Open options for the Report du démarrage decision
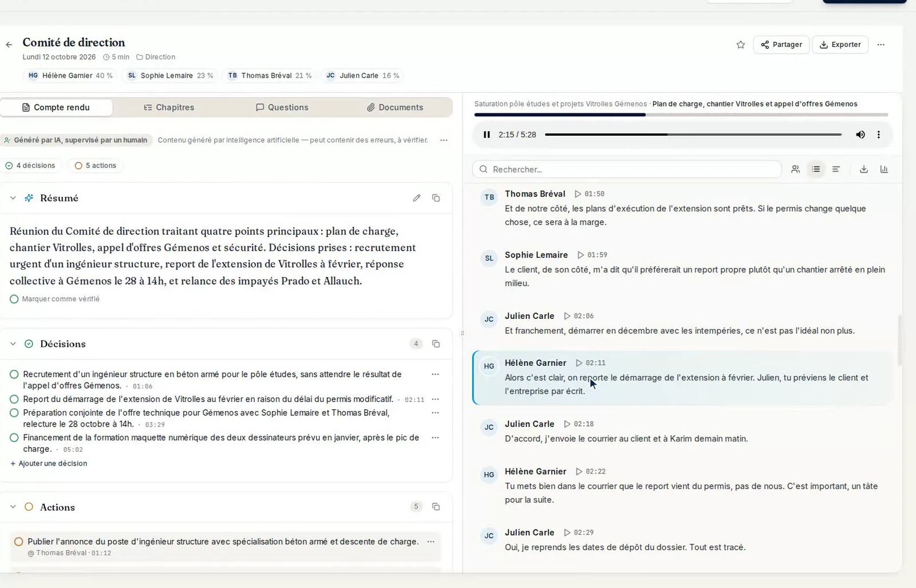 click(x=435, y=399)
